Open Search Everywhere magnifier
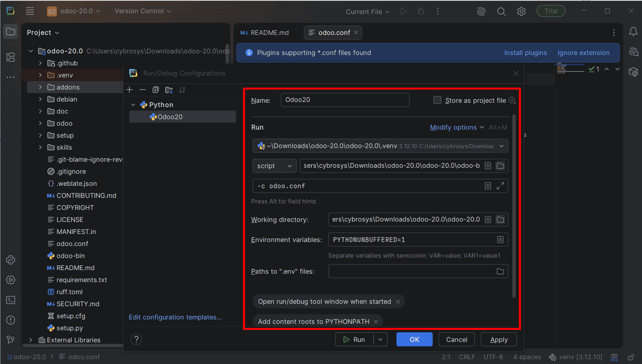 tap(501, 12)
